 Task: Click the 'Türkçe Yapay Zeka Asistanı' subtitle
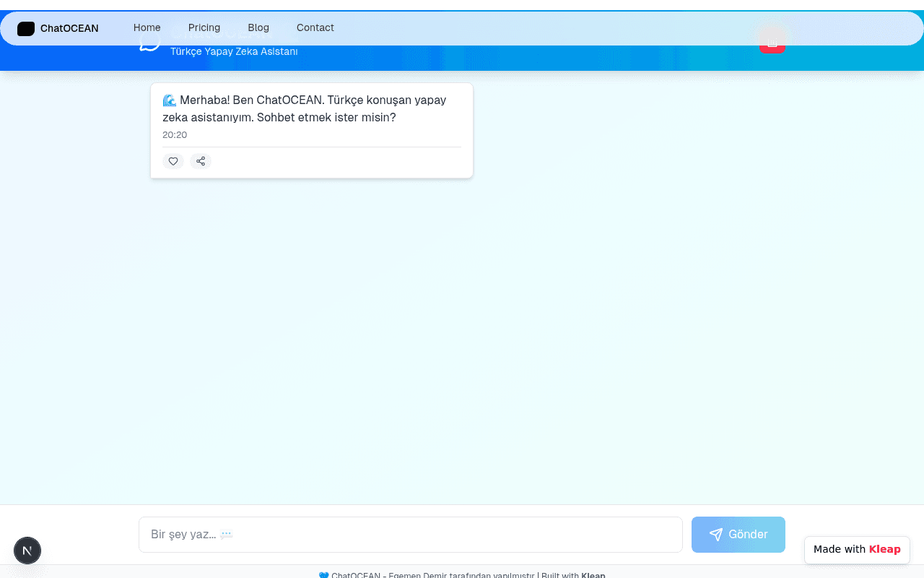(x=234, y=51)
